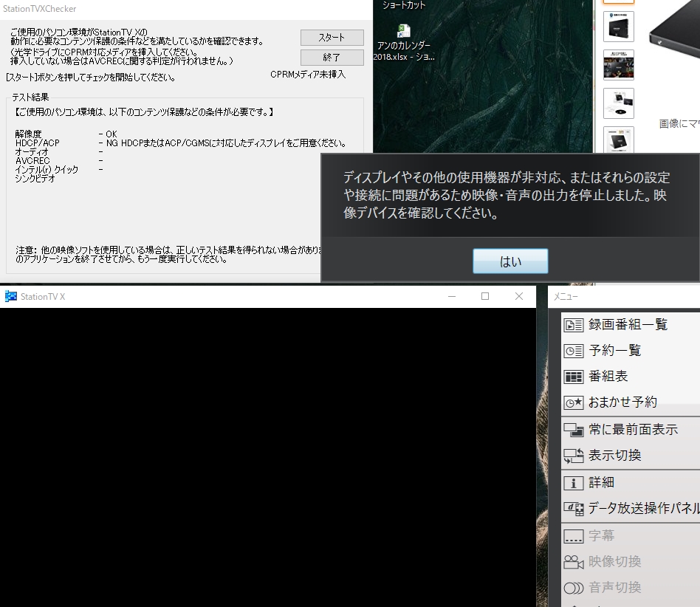This screenshot has width=700, height=607.
Task: Click the info icon beside 詳細
Action: [574, 483]
